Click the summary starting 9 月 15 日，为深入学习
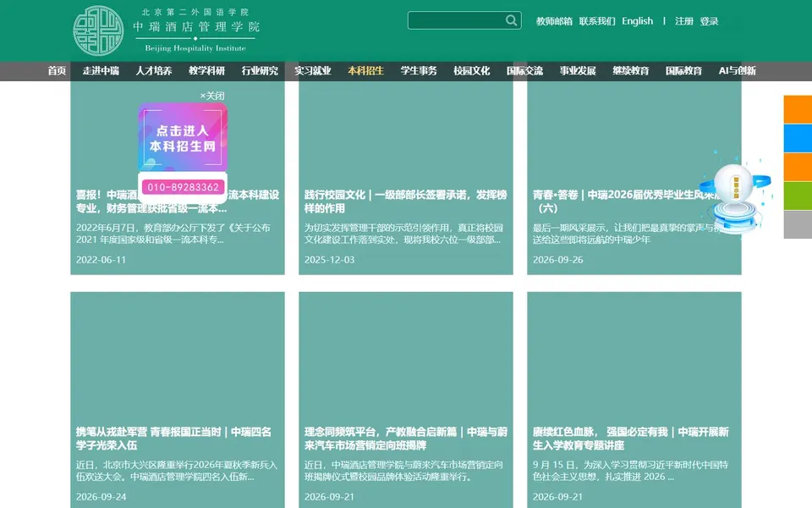 pos(630,471)
